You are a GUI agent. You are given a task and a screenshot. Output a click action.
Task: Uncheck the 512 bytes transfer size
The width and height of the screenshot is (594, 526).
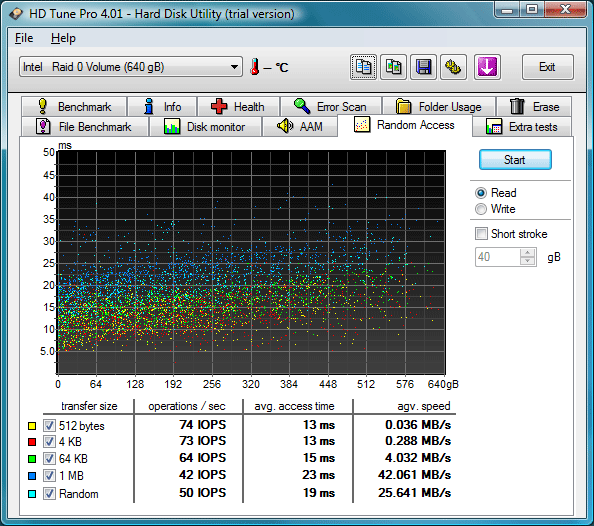[49, 426]
